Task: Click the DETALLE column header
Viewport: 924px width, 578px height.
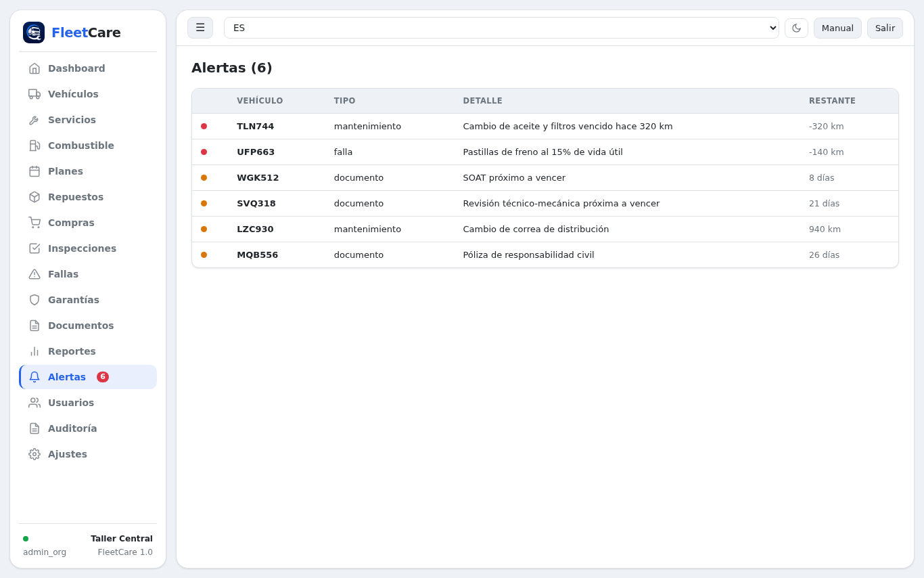Action: tap(482, 101)
